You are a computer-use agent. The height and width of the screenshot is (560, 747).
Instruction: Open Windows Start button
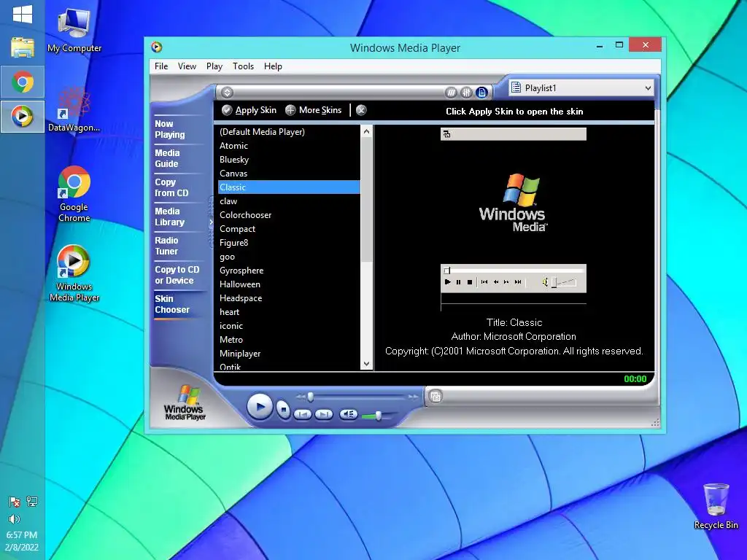(23, 14)
